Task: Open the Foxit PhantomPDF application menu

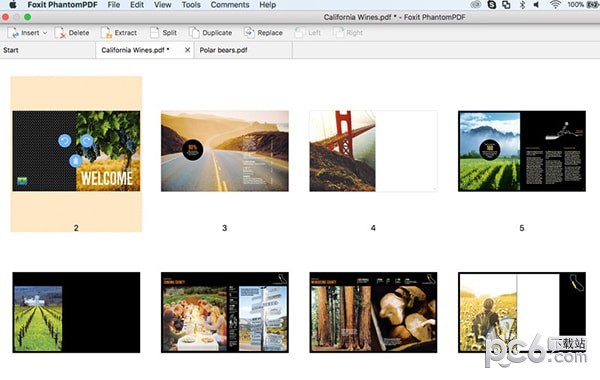Action: click(x=62, y=5)
